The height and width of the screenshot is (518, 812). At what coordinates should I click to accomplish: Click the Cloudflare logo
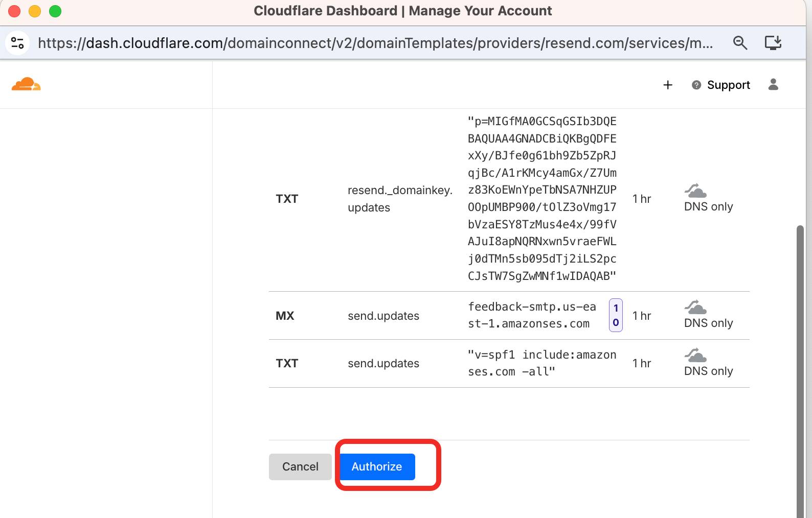pos(26,84)
